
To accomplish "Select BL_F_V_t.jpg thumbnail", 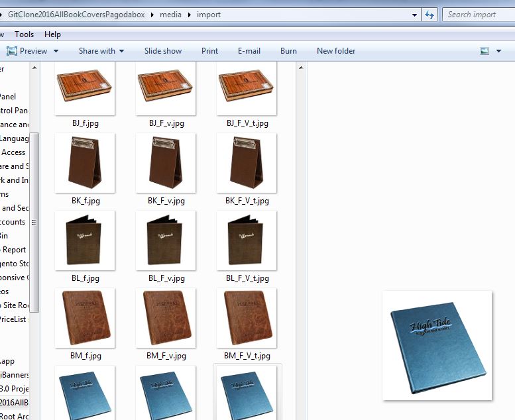I will coord(247,240).
